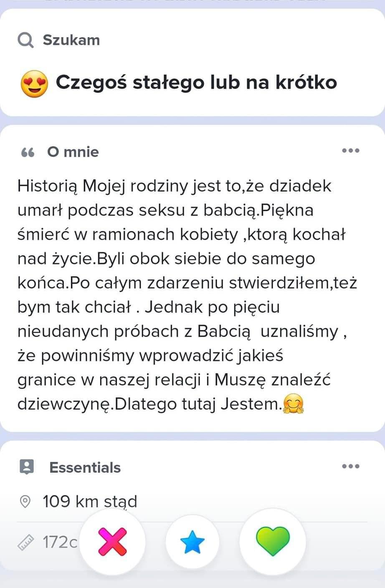Tap the Essentials section heading
Screen dimensions: 385x588
(85, 468)
